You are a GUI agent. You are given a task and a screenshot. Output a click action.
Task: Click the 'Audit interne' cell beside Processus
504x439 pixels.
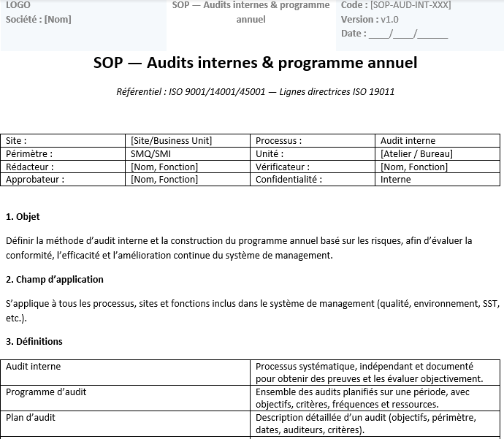(x=408, y=140)
